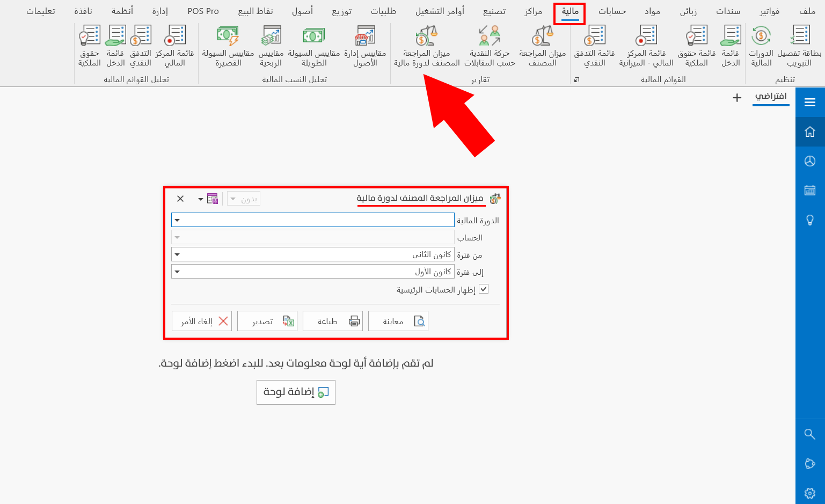Click the إضافة لوحة button

point(296,392)
